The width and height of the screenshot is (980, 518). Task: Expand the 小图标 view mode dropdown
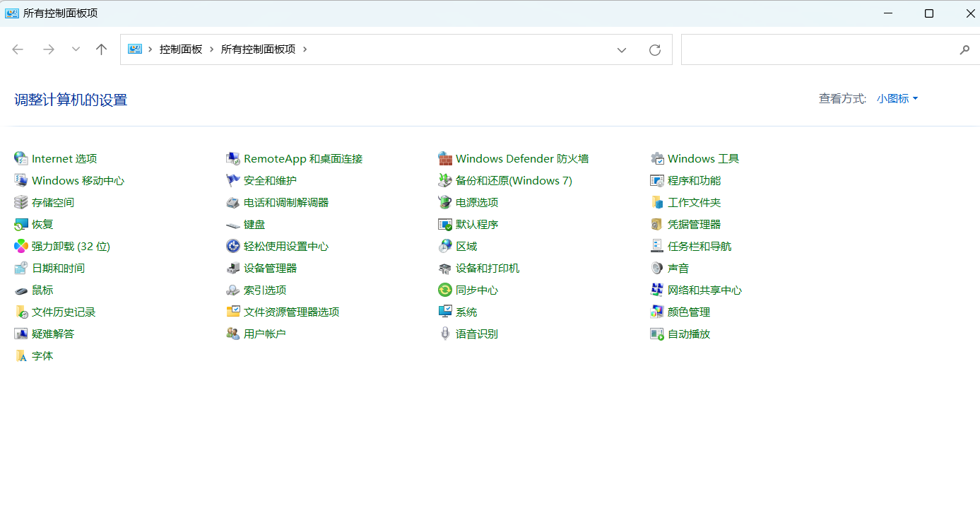tap(897, 99)
